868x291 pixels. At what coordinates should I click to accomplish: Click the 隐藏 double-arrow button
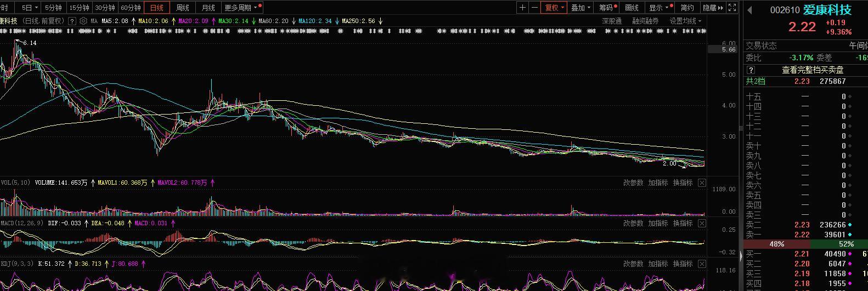(713, 8)
